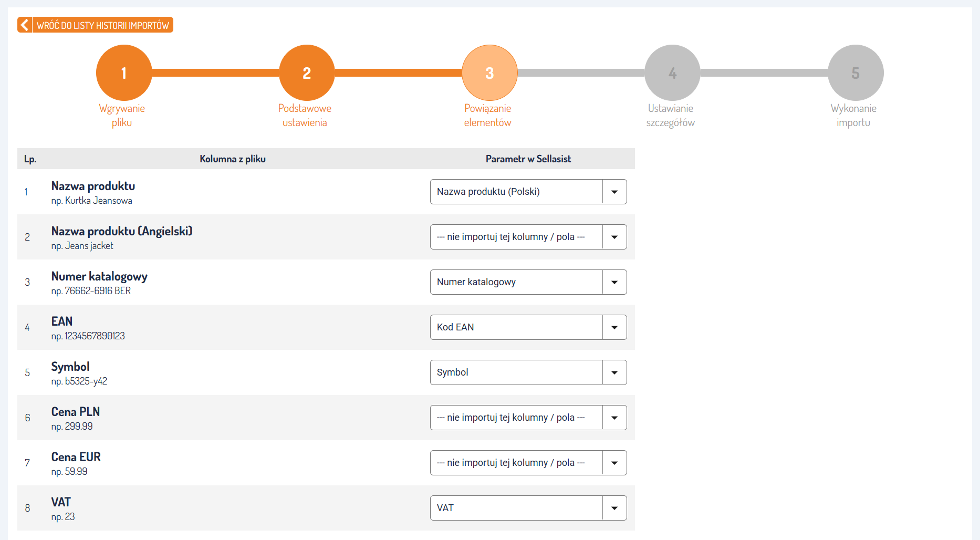Jump to step 4 Ustawianie szczegółów
Image resolution: width=980 pixels, height=540 pixels.
click(672, 73)
